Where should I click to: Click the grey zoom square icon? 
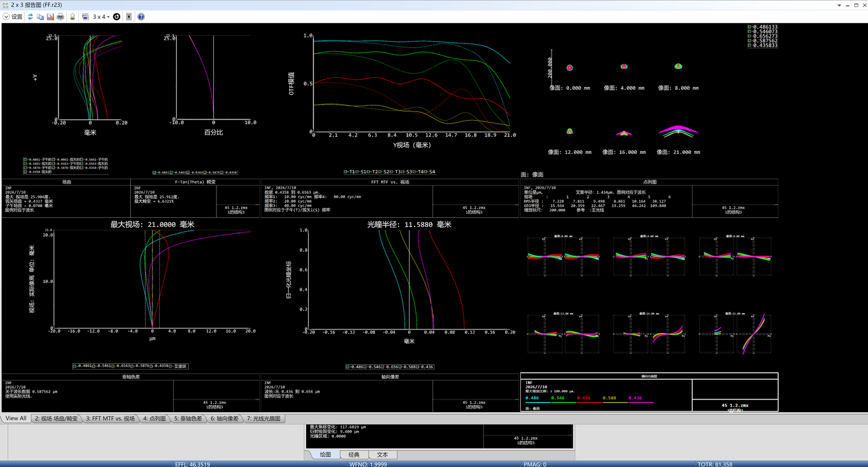(129, 17)
